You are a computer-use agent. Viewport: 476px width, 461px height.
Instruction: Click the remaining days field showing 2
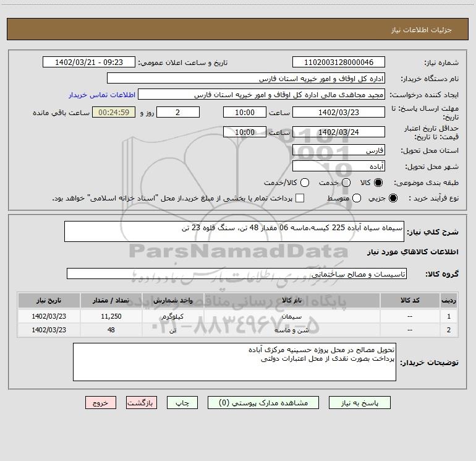coord(178,112)
